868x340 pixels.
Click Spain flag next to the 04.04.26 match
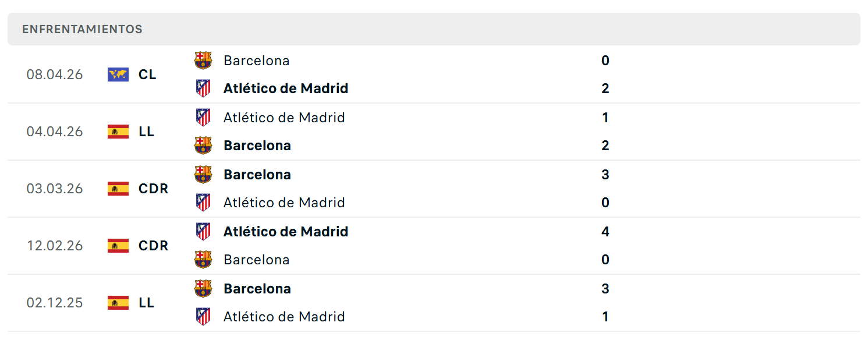(118, 132)
